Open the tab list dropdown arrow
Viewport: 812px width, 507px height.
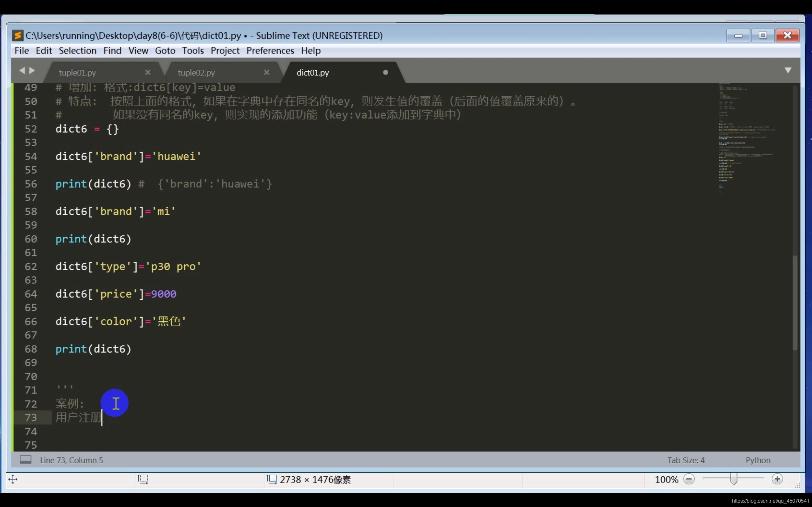coord(788,70)
